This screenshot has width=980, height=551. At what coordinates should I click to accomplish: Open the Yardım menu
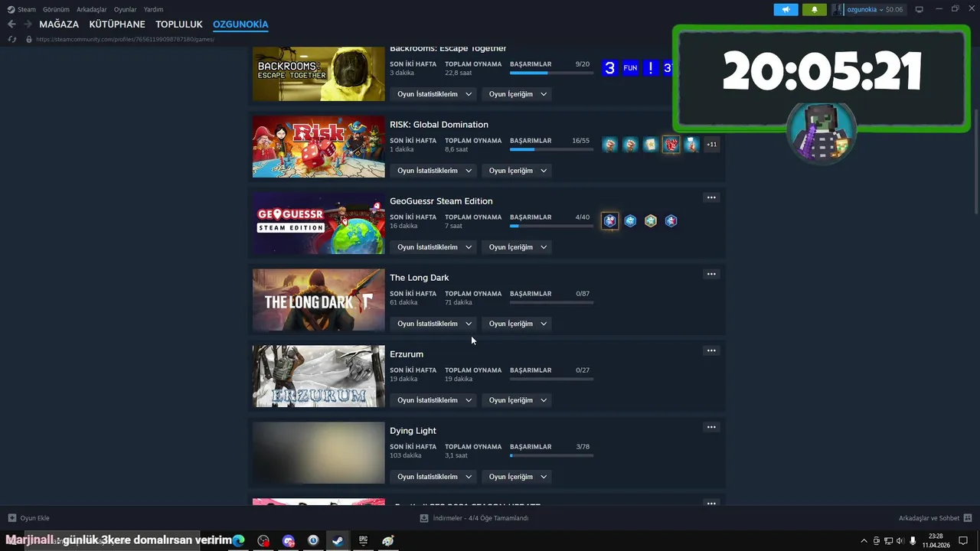tap(153, 9)
